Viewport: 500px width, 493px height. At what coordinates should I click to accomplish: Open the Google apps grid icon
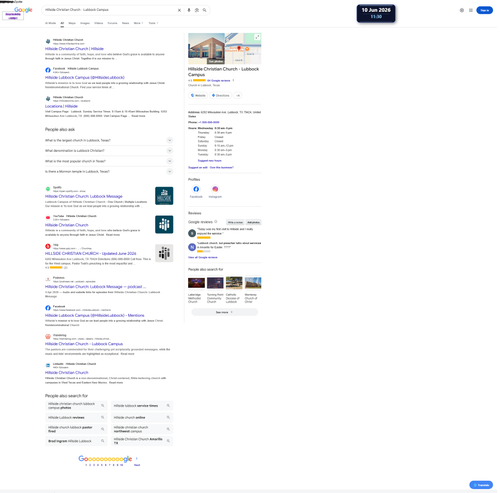click(x=471, y=10)
